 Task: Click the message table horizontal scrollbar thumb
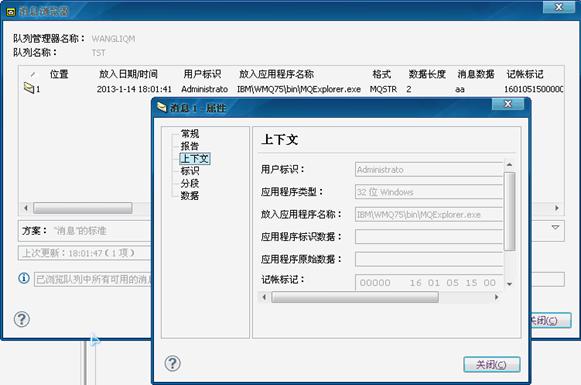coord(83,208)
